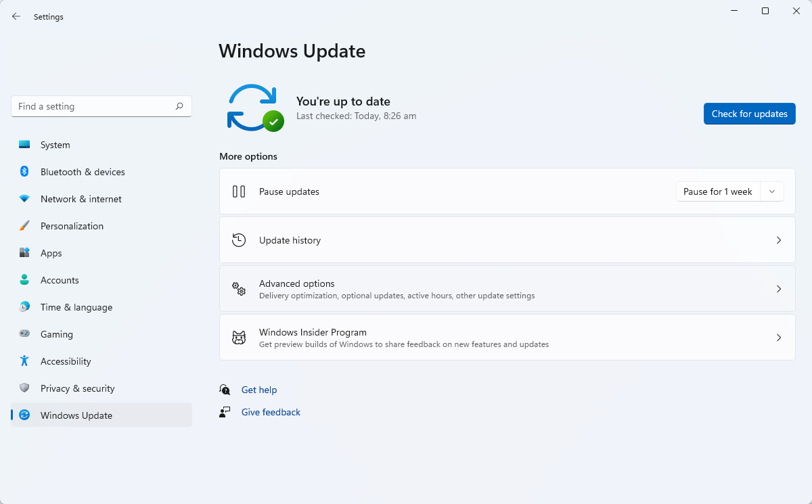Open the pause duration dropdown arrow
The width and height of the screenshot is (812, 504).
coord(772,191)
